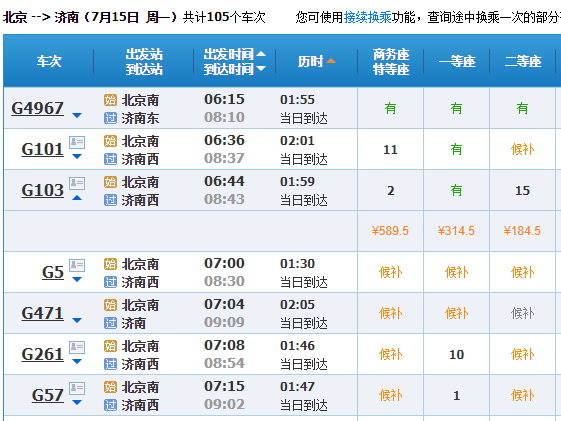561x421 pixels.
Task: Click 候补 for G261 business class
Action: pyautogui.click(x=391, y=354)
